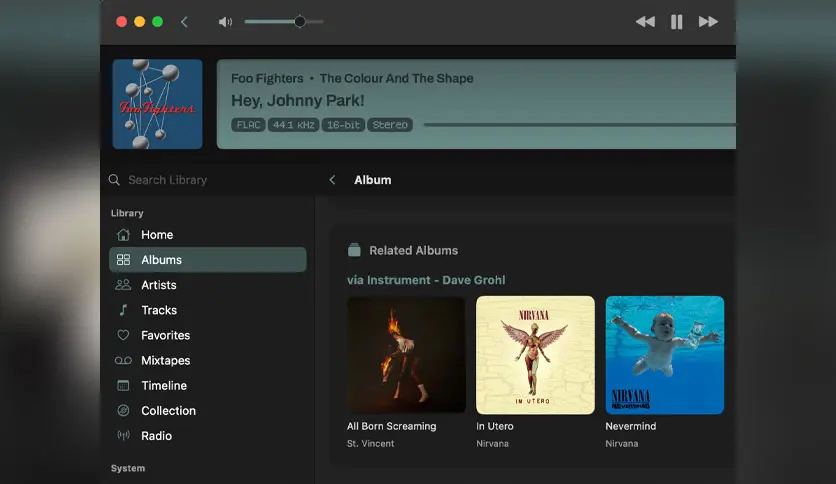The width and height of the screenshot is (836, 484).
Task: Seek using the track progress bar
Action: coord(580,125)
